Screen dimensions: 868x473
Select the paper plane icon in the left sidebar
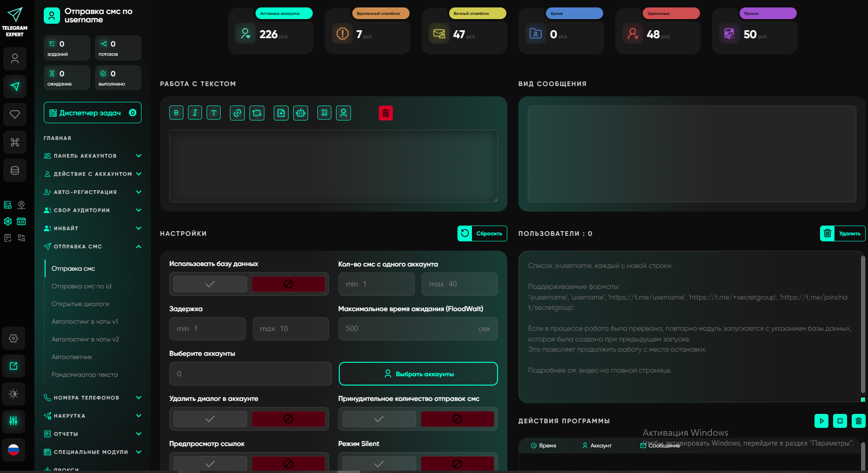[x=15, y=87]
